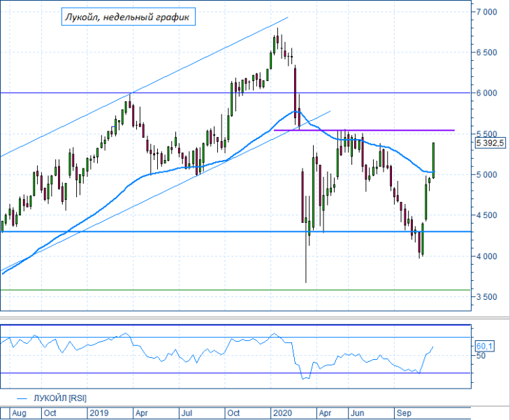Click the 2020 label on time axis
The width and height of the screenshot is (510, 420).
click(x=282, y=413)
